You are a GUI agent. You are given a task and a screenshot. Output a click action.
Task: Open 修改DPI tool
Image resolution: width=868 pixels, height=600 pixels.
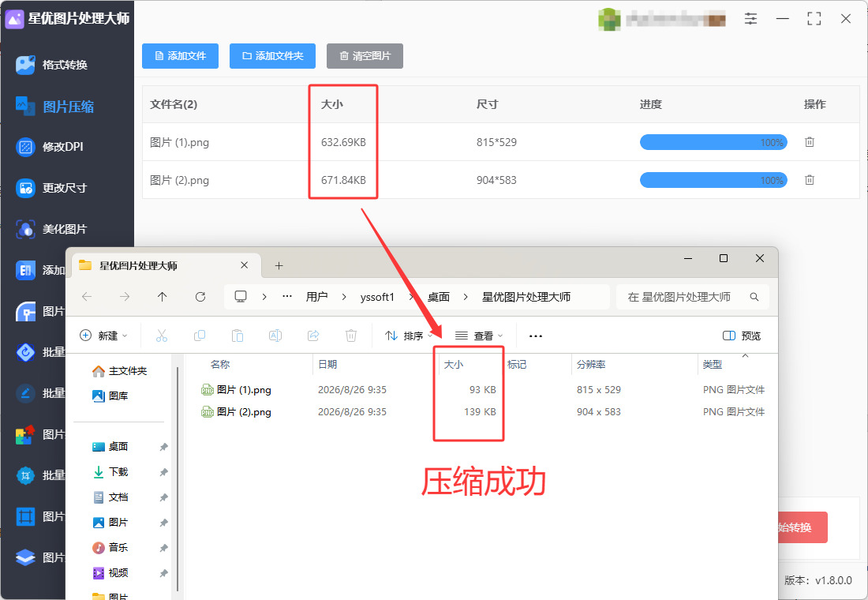[x=49, y=147]
